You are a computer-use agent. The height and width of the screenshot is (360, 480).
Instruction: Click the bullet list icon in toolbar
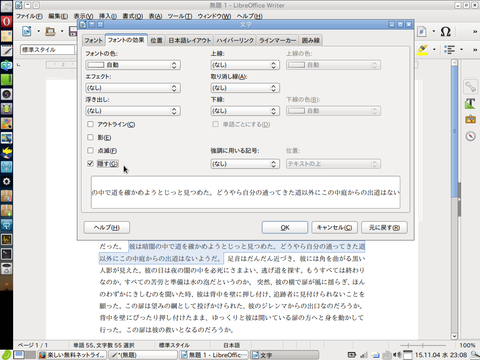(x=449, y=50)
